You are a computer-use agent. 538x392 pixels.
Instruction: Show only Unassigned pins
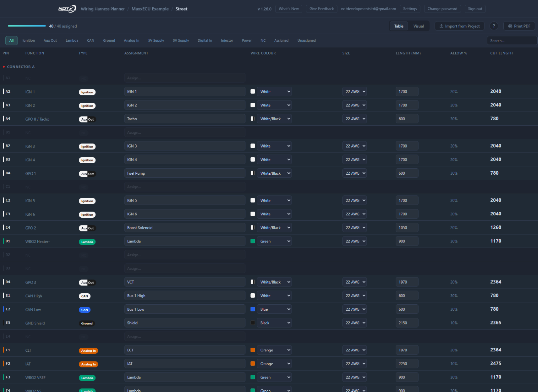tap(307, 40)
